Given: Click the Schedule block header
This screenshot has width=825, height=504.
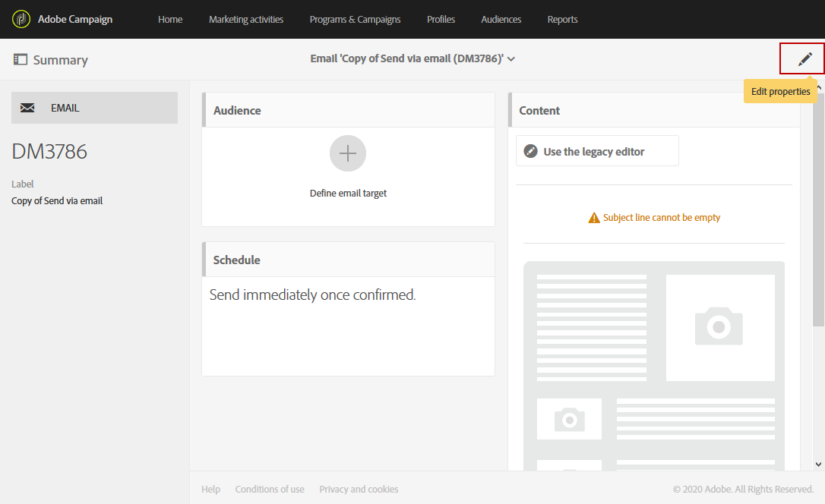Looking at the screenshot, I should click(349, 260).
